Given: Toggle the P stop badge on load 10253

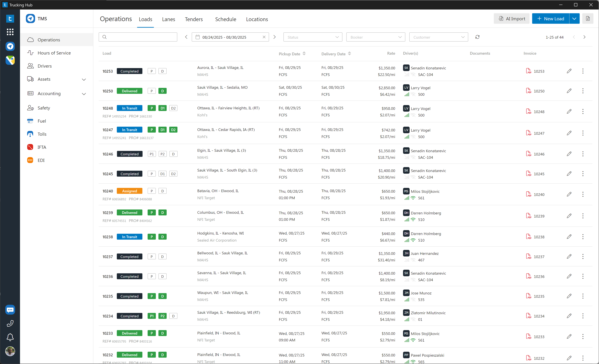Looking at the screenshot, I should (x=152, y=71).
